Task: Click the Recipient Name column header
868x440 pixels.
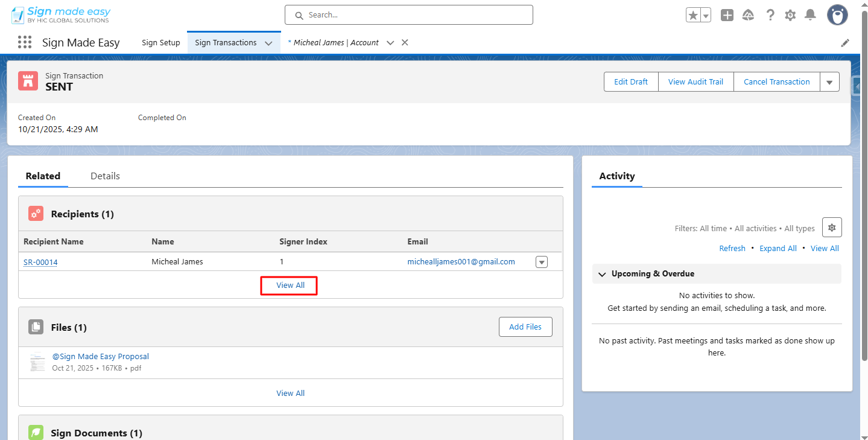Action: click(54, 241)
